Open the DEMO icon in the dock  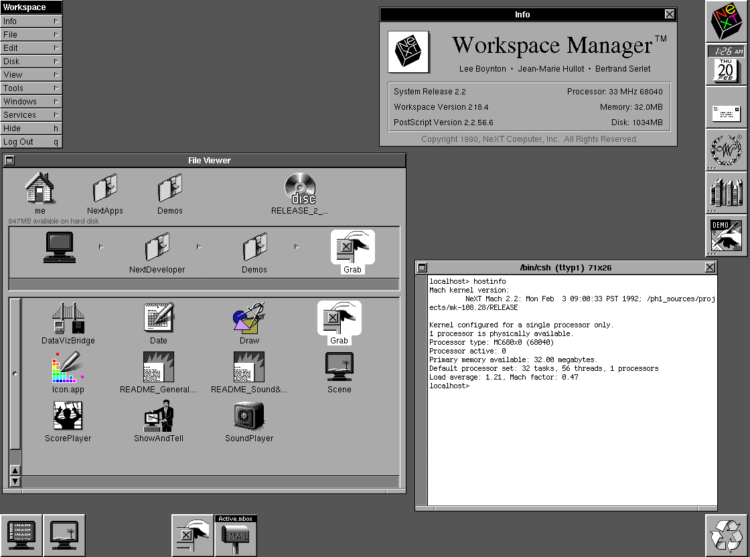click(726, 235)
